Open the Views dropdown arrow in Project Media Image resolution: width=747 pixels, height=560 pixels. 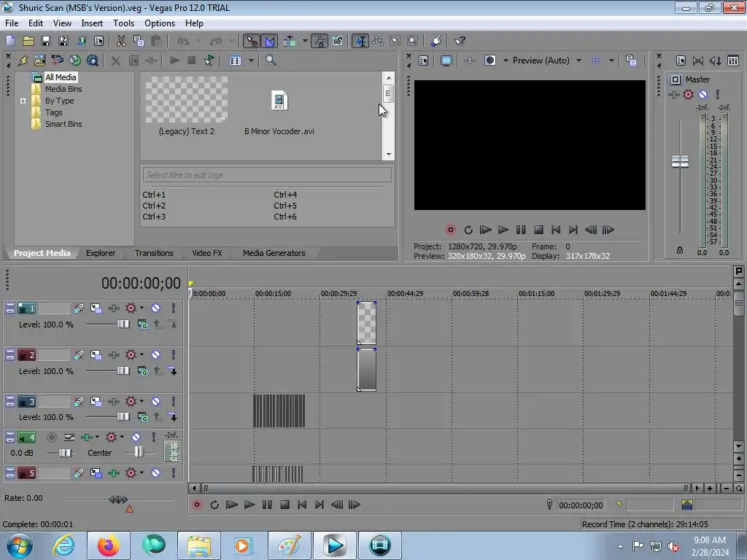point(251,61)
